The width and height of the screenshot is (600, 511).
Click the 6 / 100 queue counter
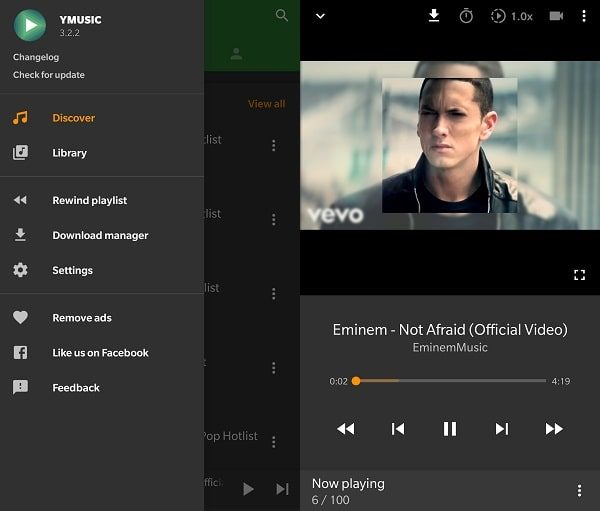(x=331, y=500)
